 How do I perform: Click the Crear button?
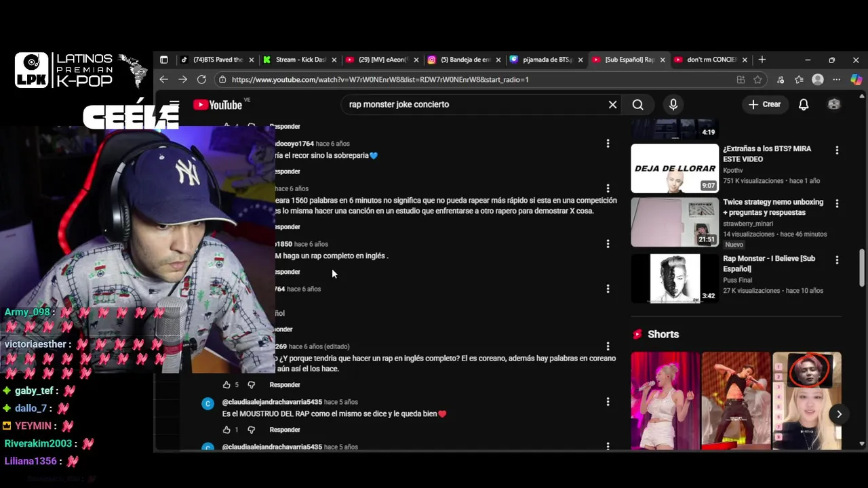(x=764, y=104)
